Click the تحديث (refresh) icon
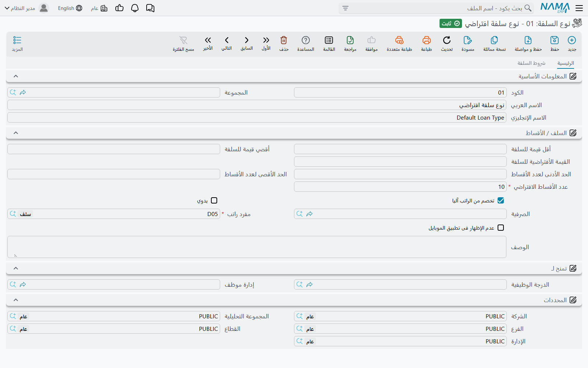Screen dimensions: 588x368 click(x=447, y=40)
